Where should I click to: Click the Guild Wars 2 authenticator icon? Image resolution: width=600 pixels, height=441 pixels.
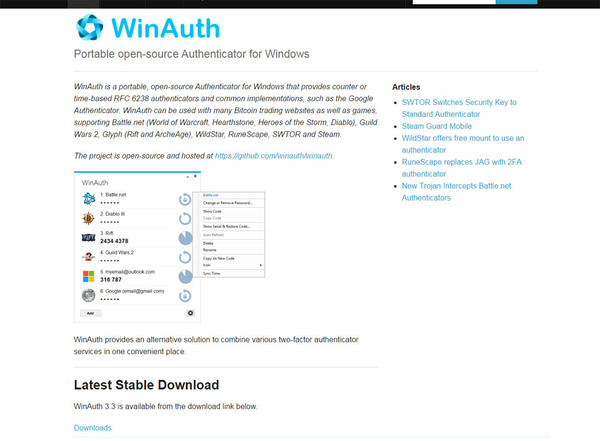tap(88, 257)
